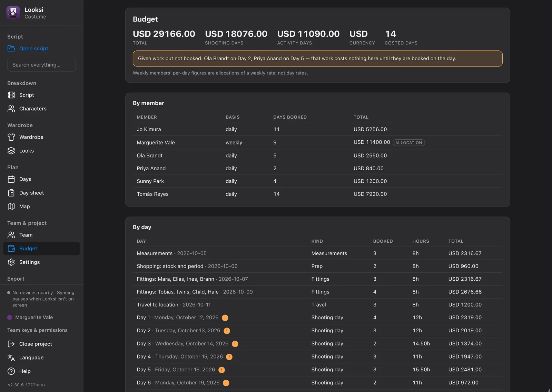This screenshot has height=392, width=552.
Task: Click the Script filmstrip icon under Breakdown
Action: pos(11,95)
